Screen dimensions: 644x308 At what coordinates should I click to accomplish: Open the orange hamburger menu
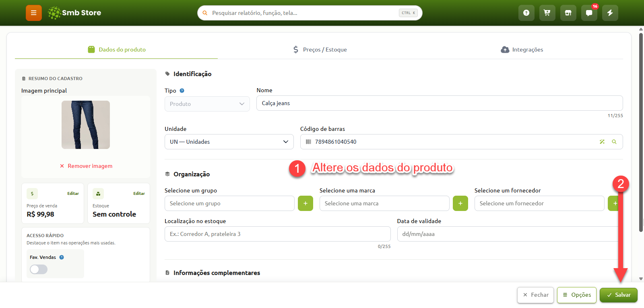coord(34,13)
